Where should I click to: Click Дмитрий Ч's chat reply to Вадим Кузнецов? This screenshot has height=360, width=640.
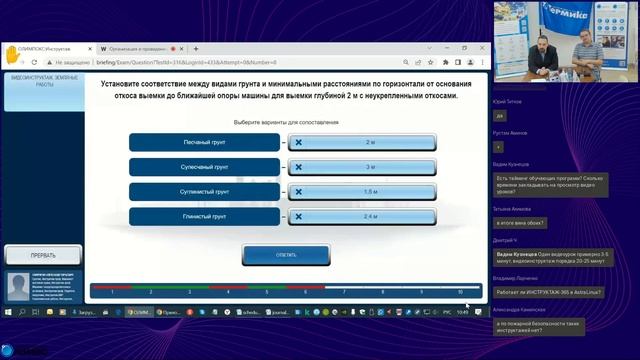[553, 258]
